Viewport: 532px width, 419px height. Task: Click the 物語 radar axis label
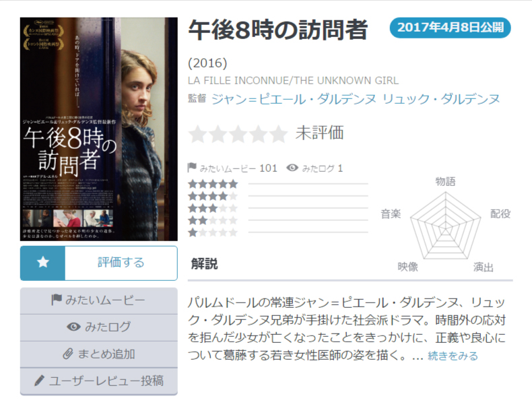tap(446, 181)
